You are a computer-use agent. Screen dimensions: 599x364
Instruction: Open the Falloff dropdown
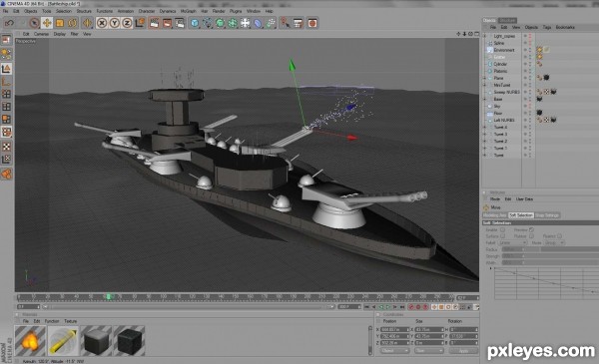coord(513,242)
